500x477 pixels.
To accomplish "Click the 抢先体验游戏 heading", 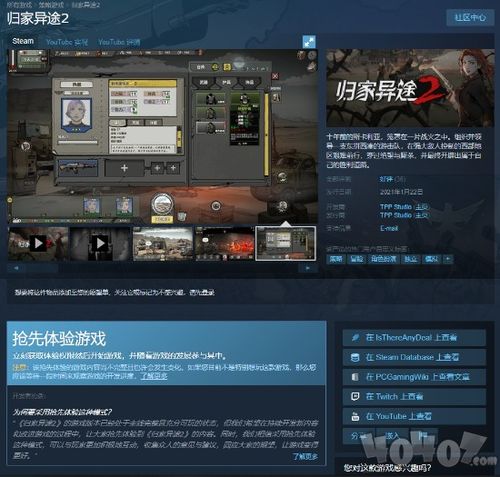I will 59,338.
